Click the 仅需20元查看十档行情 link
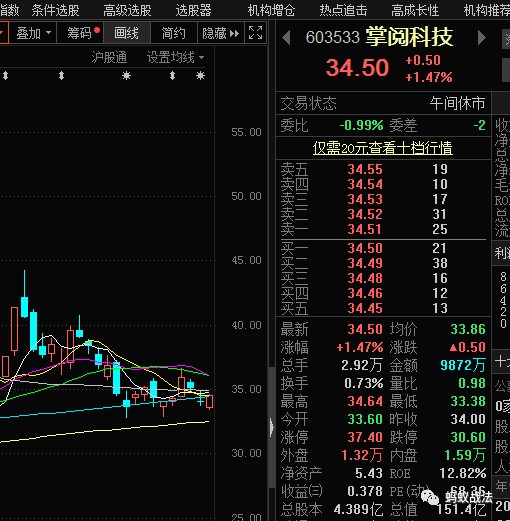The width and height of the screenshot is (510, 521). (x=382, y=148)
